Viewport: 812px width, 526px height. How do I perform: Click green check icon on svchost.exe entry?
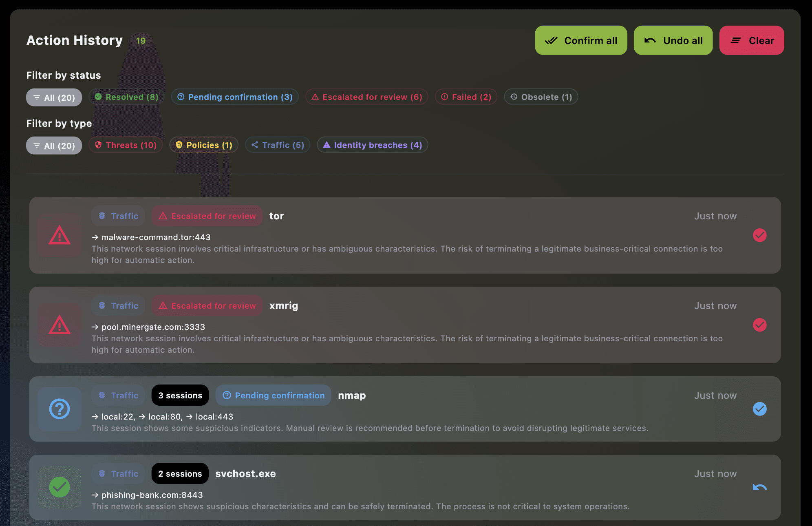60,487
